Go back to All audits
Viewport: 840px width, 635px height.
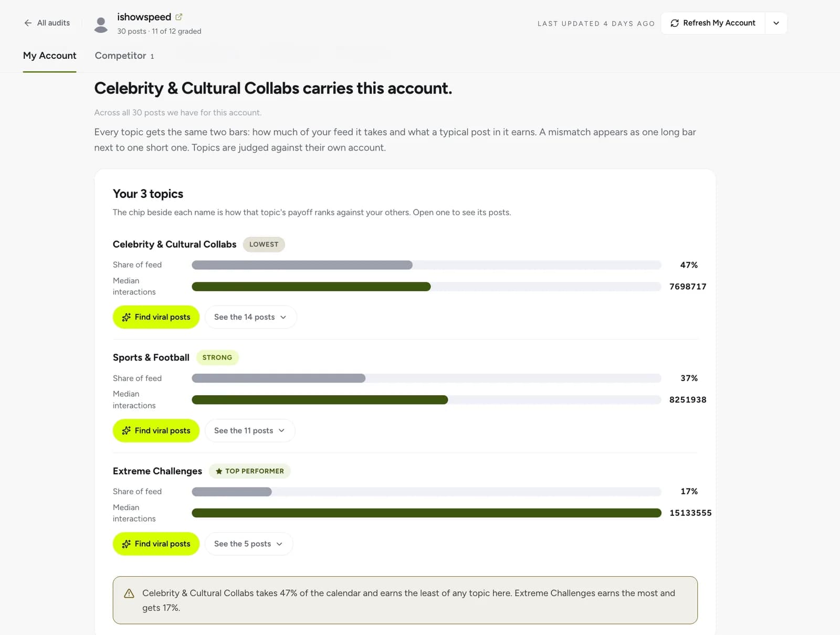click(x=47, y=23)
